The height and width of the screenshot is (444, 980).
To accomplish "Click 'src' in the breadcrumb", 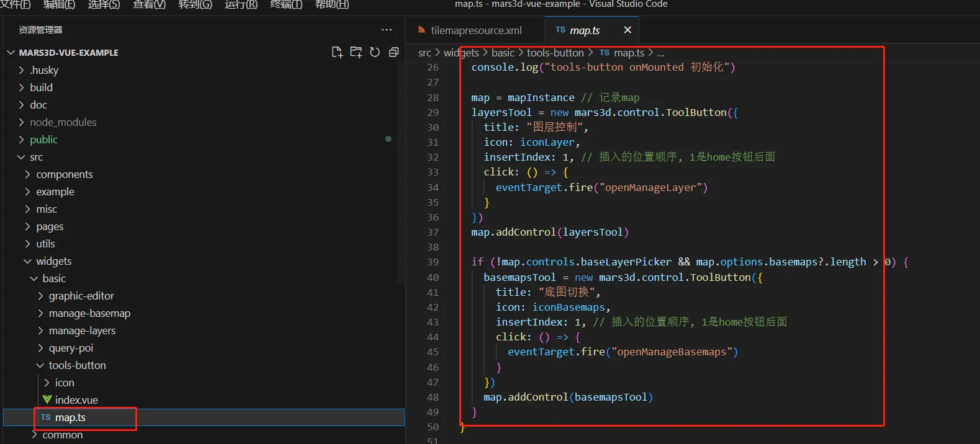I will pyautogui.click(x=425, y=53).
